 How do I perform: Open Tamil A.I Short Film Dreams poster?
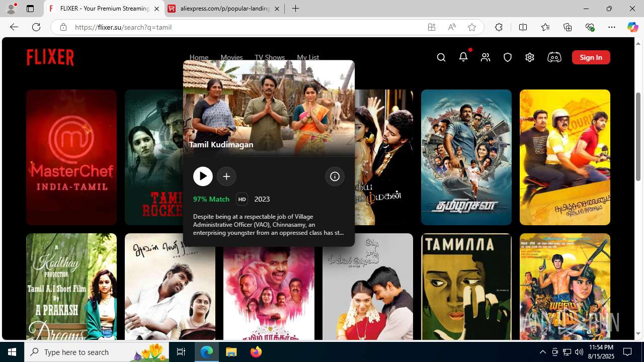pos(71,287)
